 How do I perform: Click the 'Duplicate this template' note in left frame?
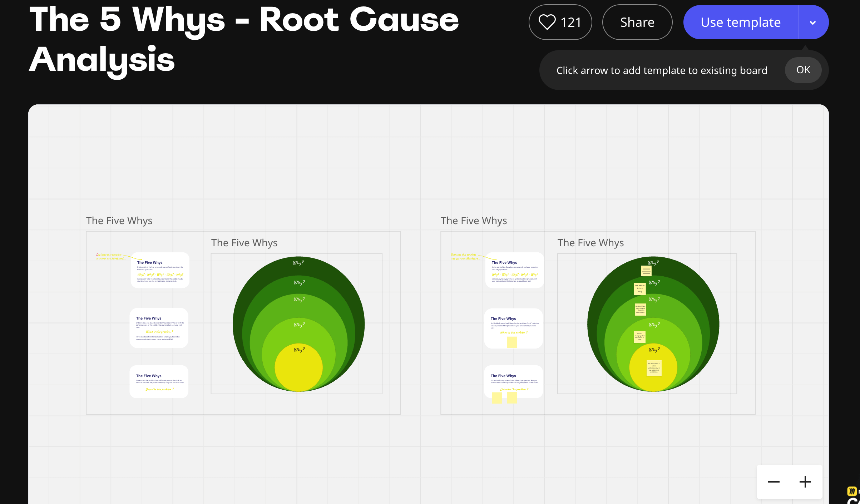[x=109, y=257]
